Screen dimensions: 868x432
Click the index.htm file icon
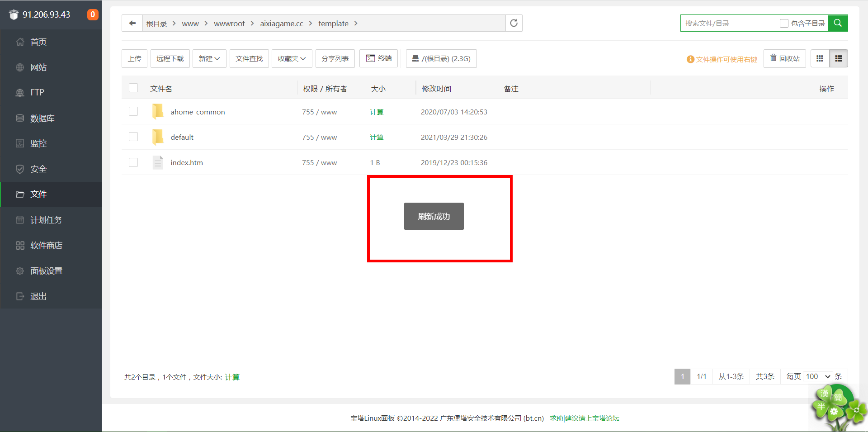tap(158, 162)
